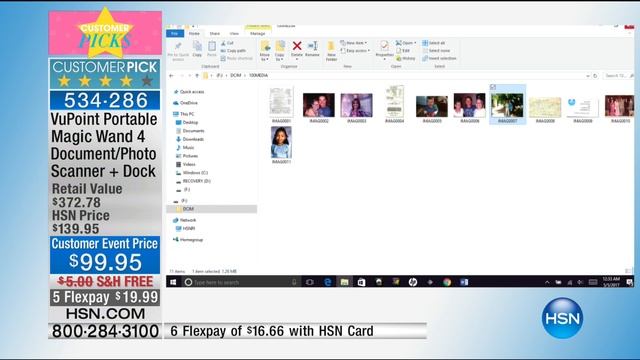Select This PC in navigation pane
Viewport: 640px width, 360px height.
184,114
